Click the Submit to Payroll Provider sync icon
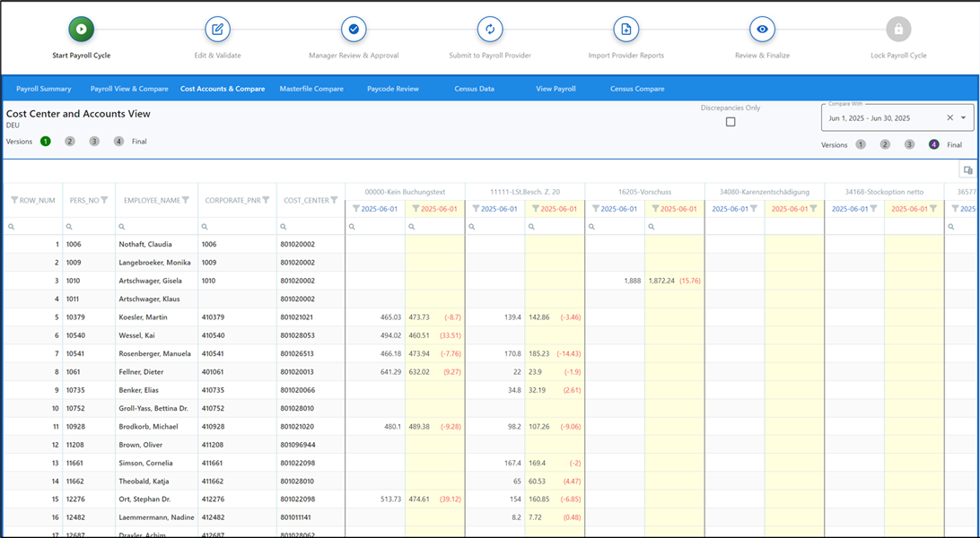Image resolution: width=980 pixels, height=538 pixels. coord(490,29)
